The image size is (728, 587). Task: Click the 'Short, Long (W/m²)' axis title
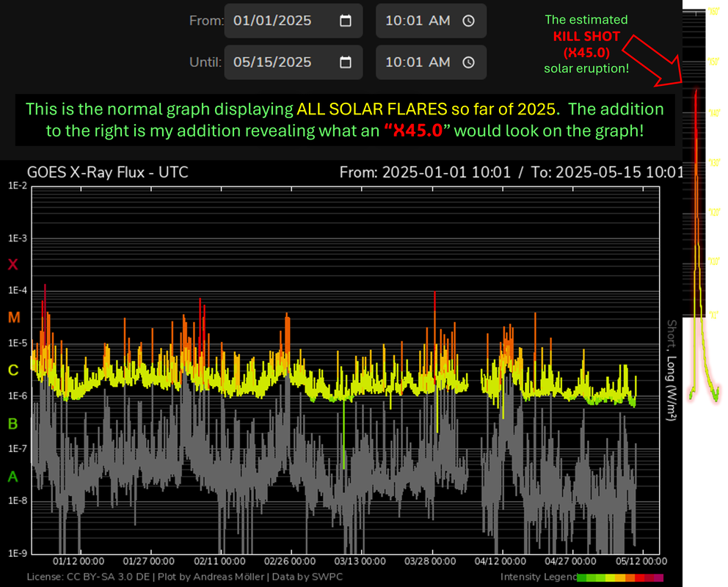pos(671,371)
